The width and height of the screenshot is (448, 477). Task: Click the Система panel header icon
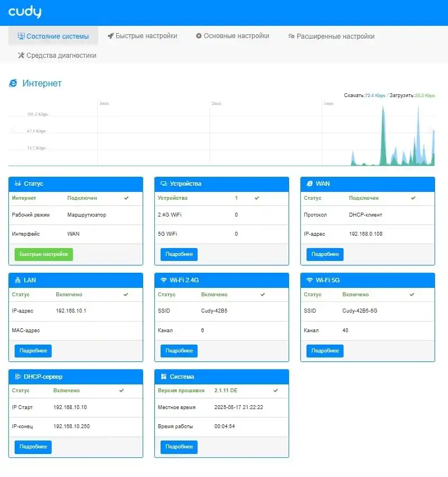click(163, 377)
